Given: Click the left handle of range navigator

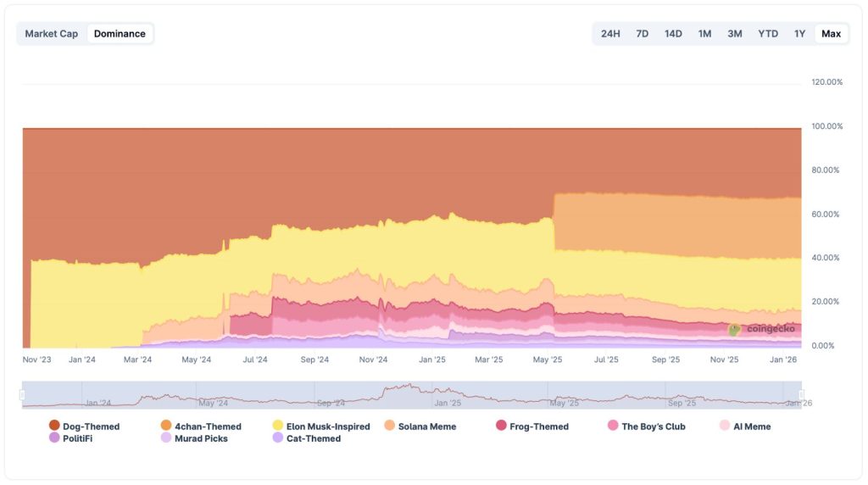Looking at the screenshot, I should [24, 394].
